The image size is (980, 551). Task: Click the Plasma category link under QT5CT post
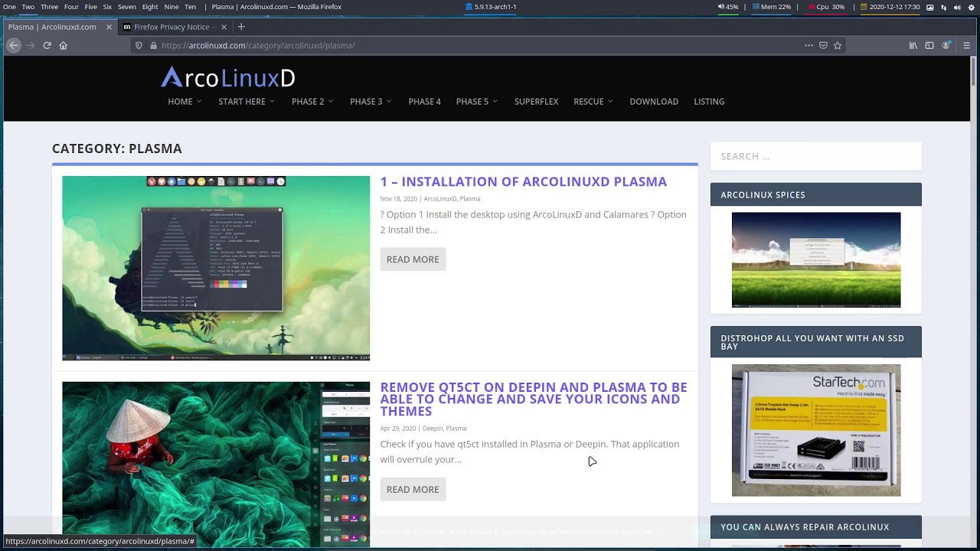tap(456, 429)
